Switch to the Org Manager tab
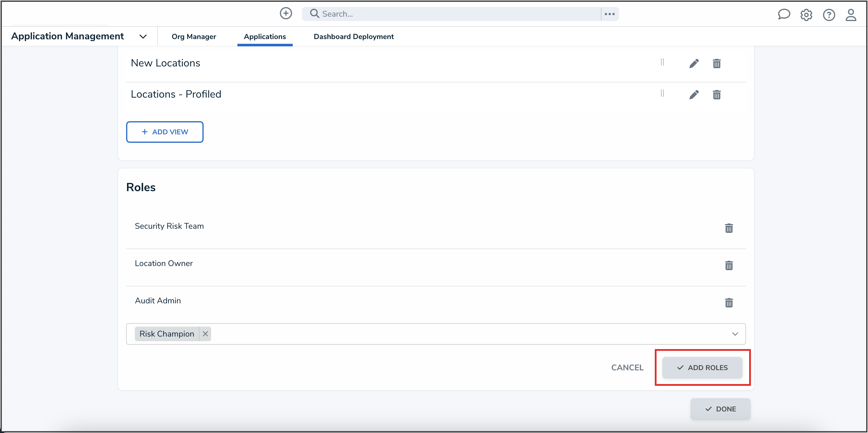 (x=194, y=36)
